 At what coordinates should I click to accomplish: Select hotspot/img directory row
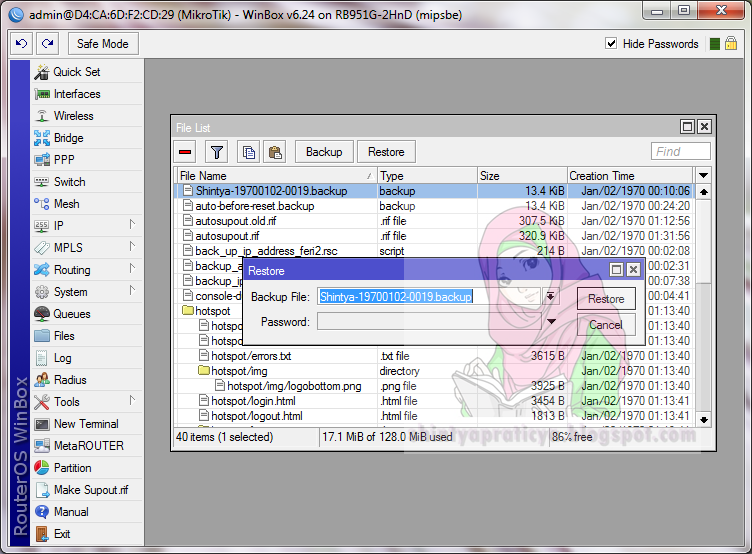click(x=434, y=371)
